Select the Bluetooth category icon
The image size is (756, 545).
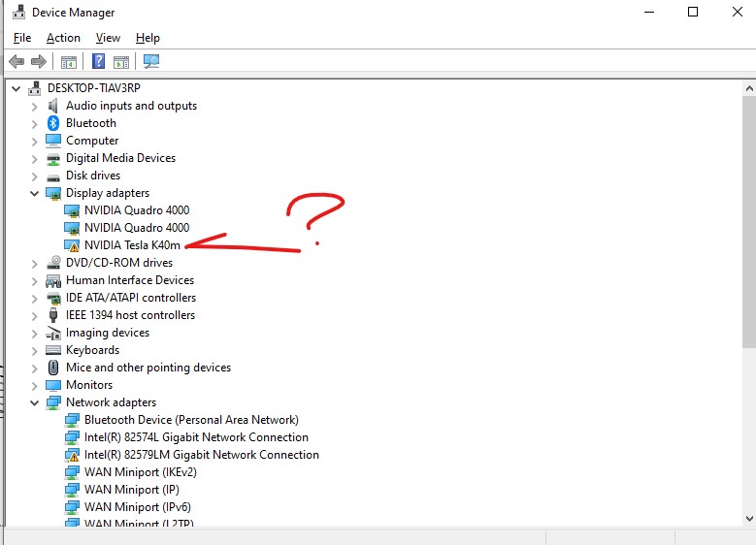(x=54, y=123)
